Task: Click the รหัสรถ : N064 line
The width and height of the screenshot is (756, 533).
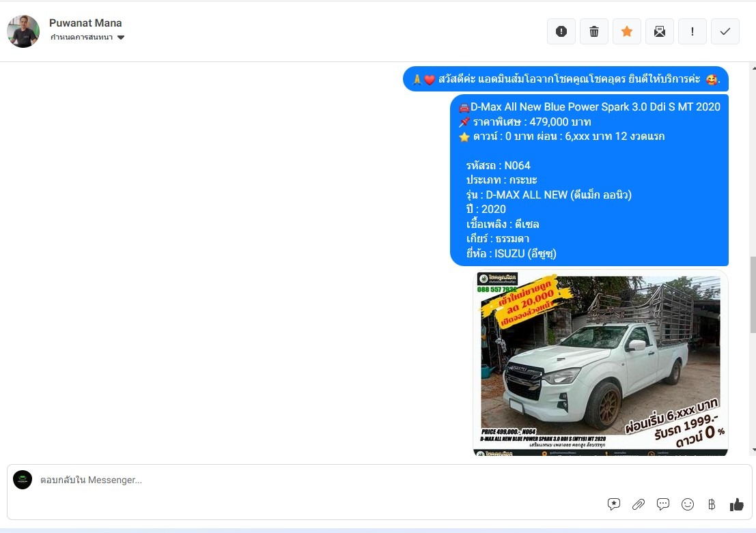Action: click(498, 165)
